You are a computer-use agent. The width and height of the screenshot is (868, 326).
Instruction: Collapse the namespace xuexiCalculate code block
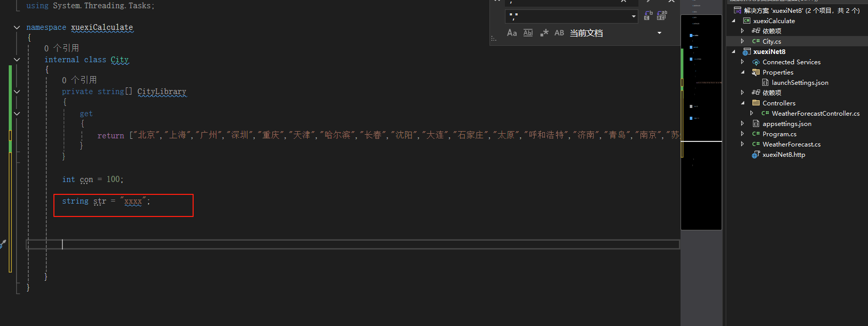point(17,27)
